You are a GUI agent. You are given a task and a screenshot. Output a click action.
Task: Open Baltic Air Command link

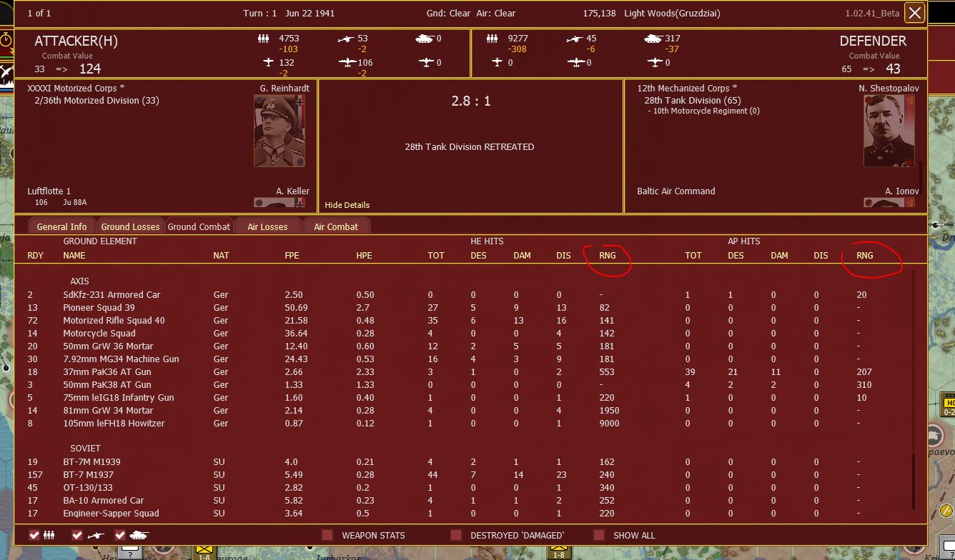pos(676,191)
